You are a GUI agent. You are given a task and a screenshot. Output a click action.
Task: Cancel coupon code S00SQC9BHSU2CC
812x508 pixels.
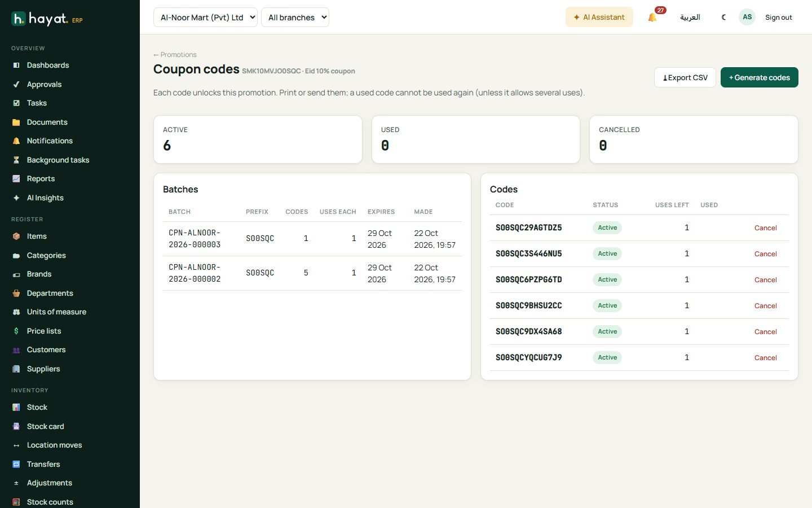(765, 306)
